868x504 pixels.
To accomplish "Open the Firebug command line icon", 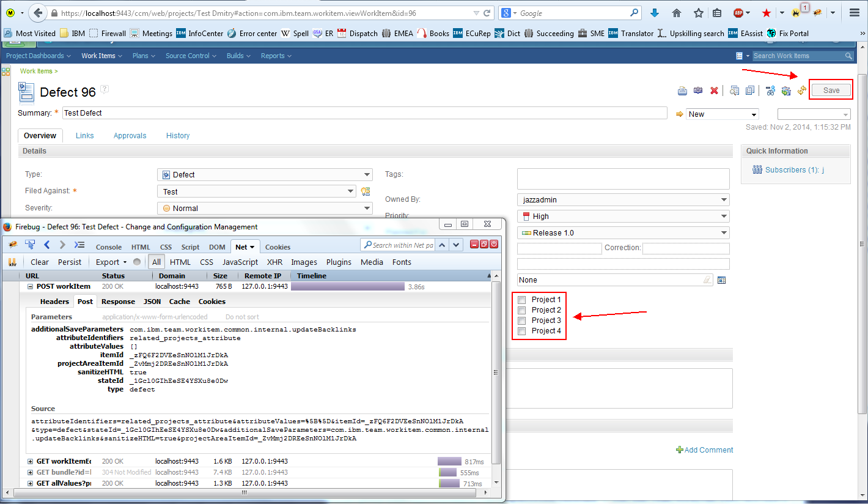I will (79, 245).
